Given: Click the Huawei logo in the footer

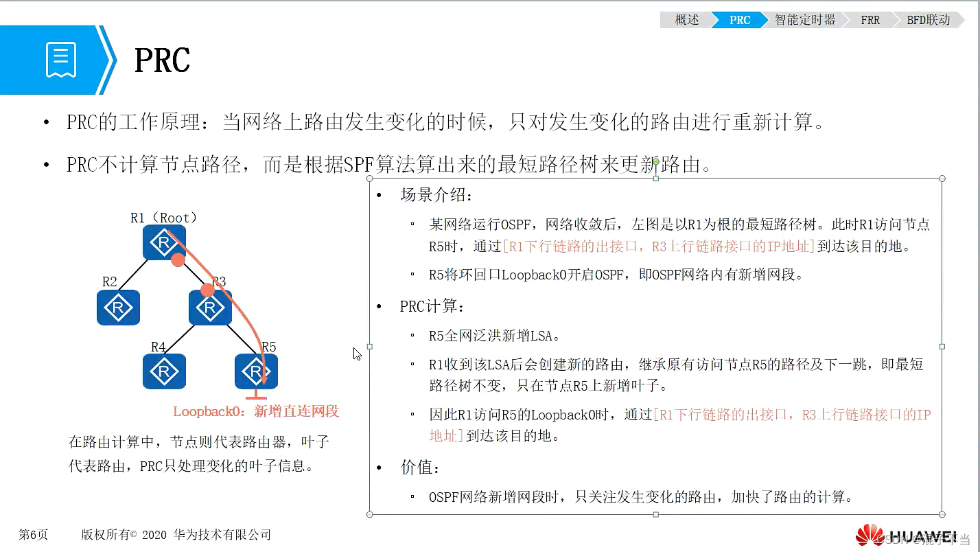Looking at the screenshot, I should 906,536.
